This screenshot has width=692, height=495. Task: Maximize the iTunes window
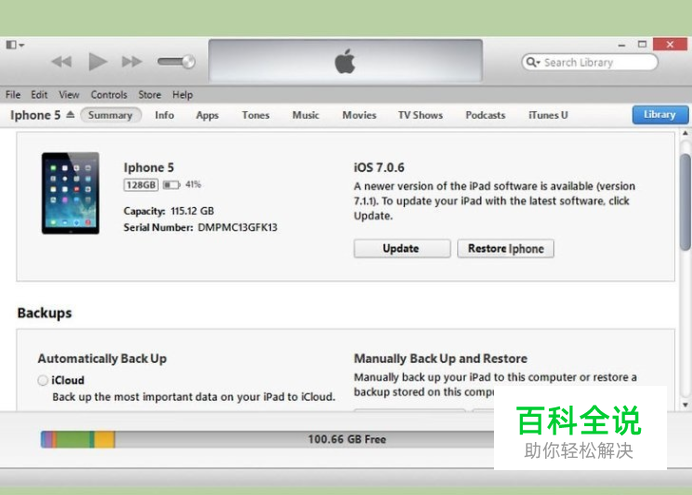coord(642,44)
